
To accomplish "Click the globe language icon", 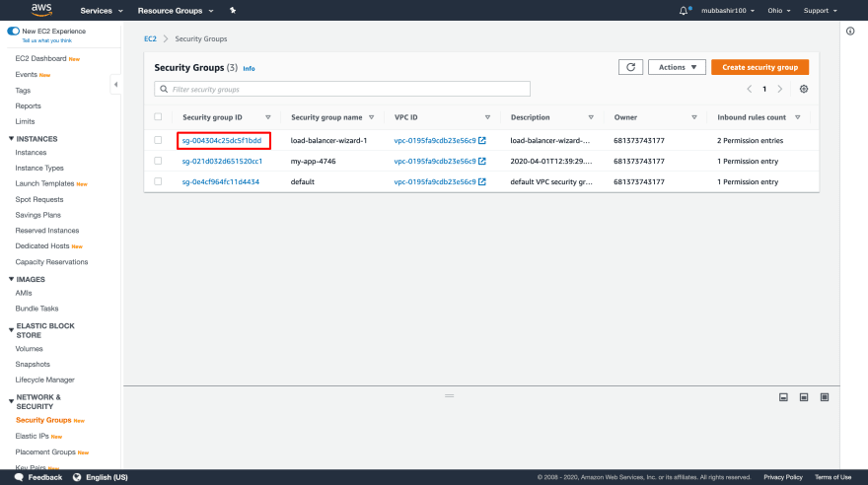I will point(77,477).
